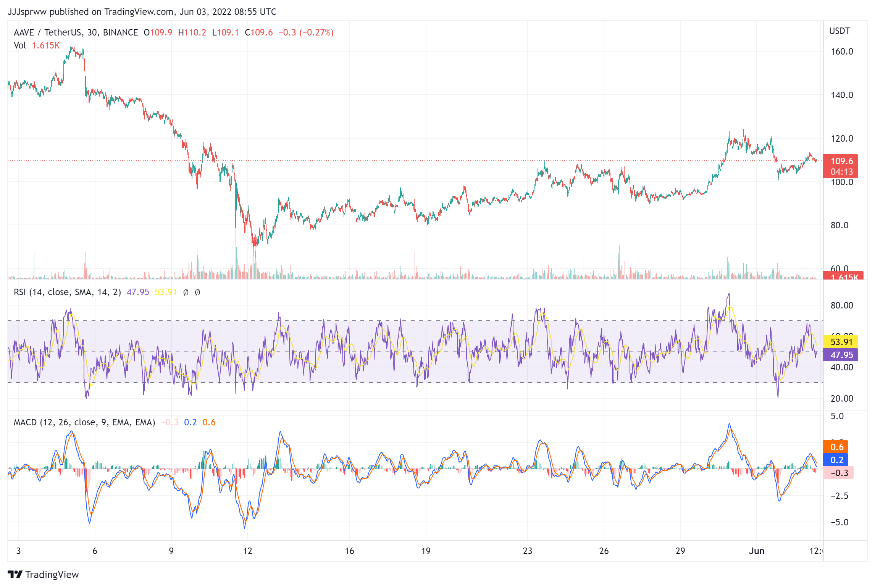The height and width of the screenshot is (588, 875).
Task: Click date label 12 on time axis
Action: [x=248, y=551]
